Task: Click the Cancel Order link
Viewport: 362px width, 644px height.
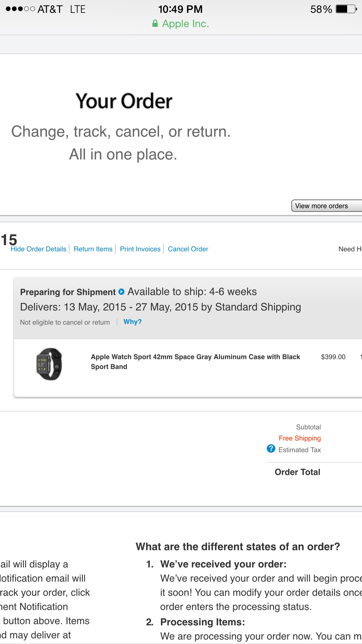Action: 188,249
